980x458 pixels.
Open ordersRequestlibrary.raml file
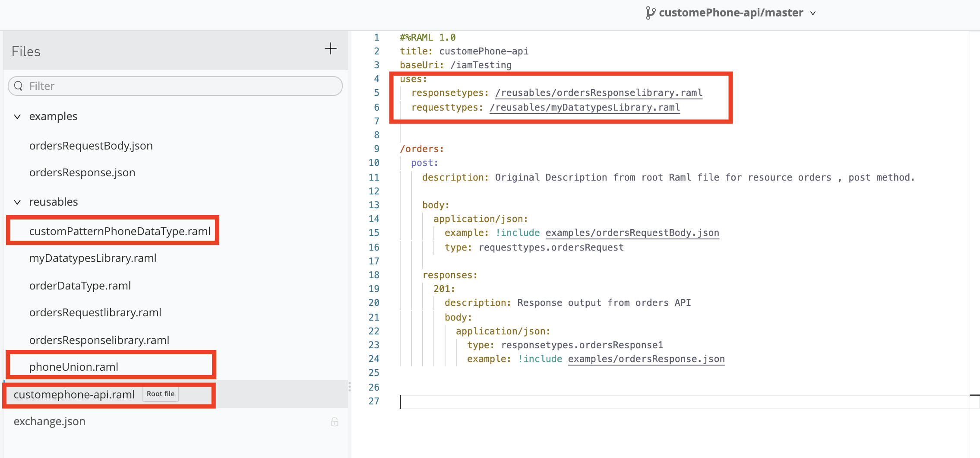click(x=95, y=313)
